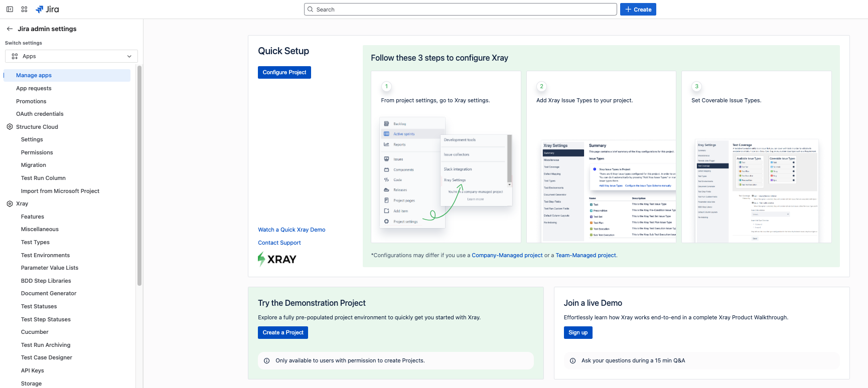Open BDD Step Libraries

[x=46, y=281]
